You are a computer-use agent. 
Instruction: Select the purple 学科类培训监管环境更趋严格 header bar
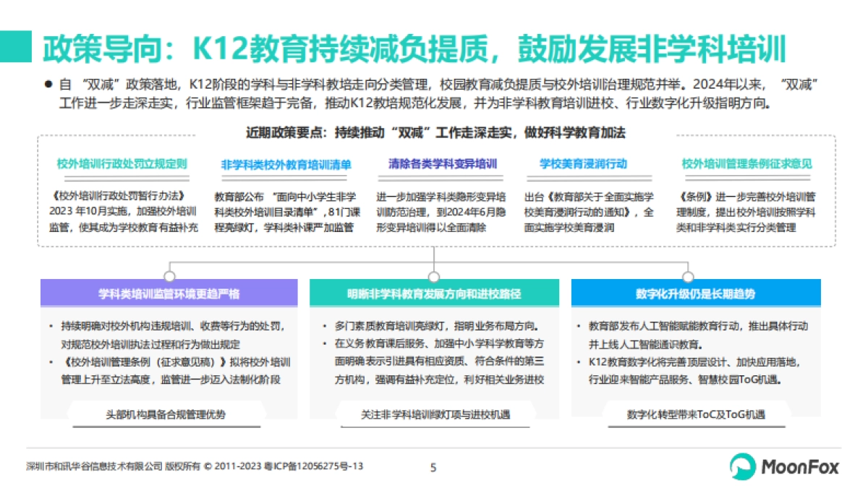coord(171,293)
